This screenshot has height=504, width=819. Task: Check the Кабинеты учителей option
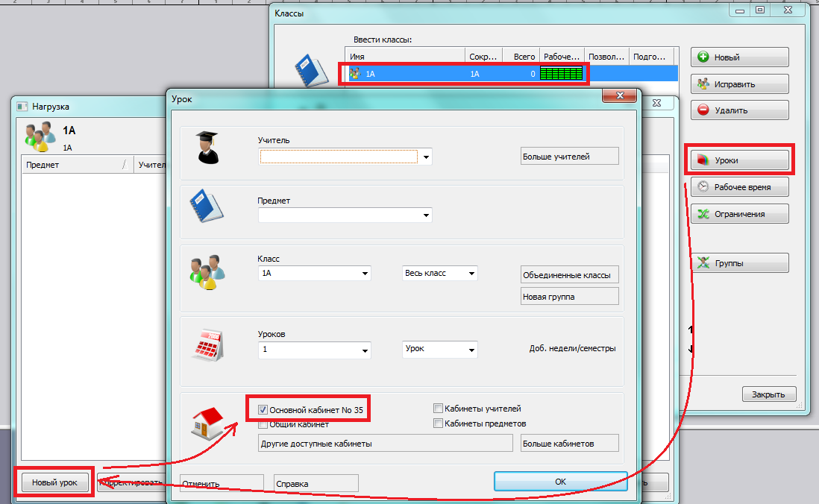tap(439, 409)
